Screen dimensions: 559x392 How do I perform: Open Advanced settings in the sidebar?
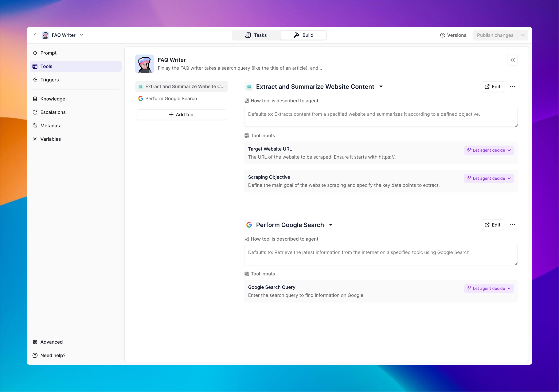[x=75, y=342]
